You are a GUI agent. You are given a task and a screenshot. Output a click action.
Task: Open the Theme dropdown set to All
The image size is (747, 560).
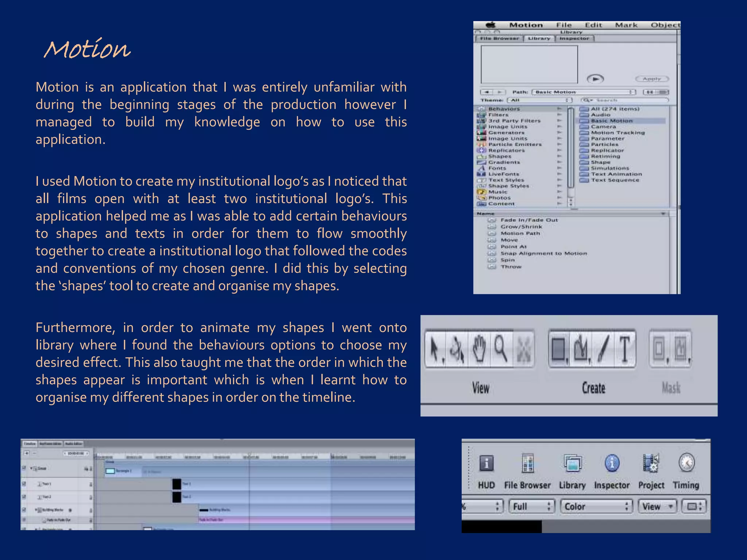pos(539,100)
